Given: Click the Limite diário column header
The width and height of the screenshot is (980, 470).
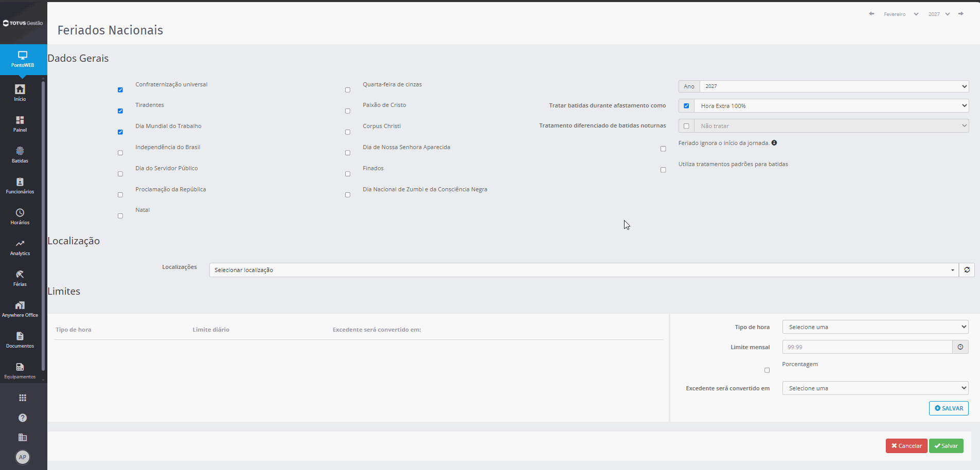Looking at the screenshot, I should click(211, 330).
